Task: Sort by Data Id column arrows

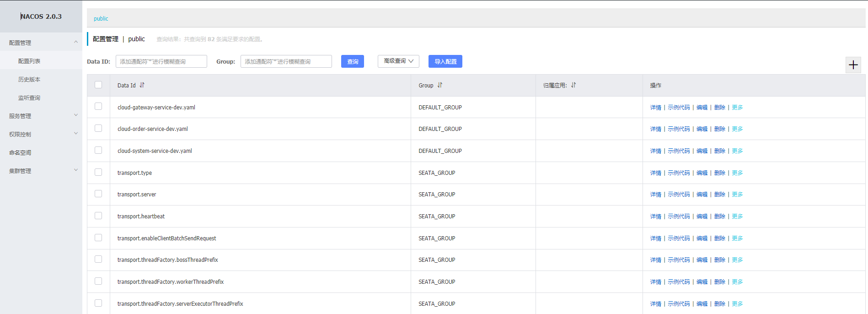Action: (142, 85)
